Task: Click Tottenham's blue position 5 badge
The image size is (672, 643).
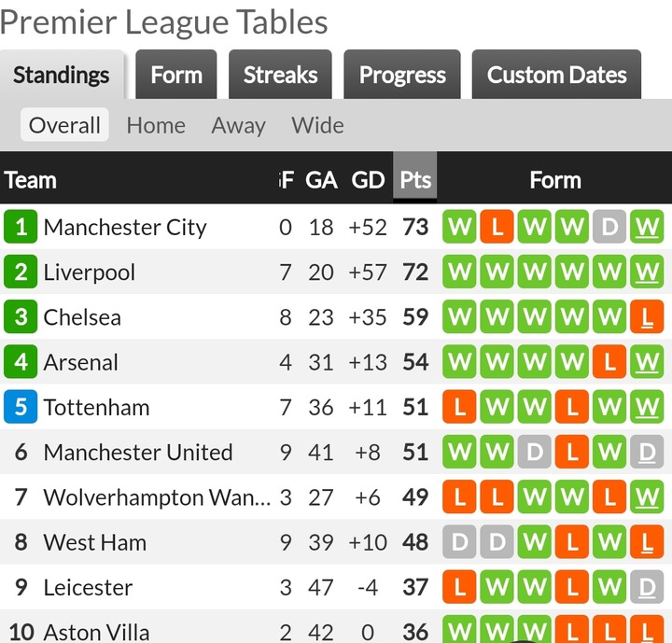Action: (x=21, y=407)
